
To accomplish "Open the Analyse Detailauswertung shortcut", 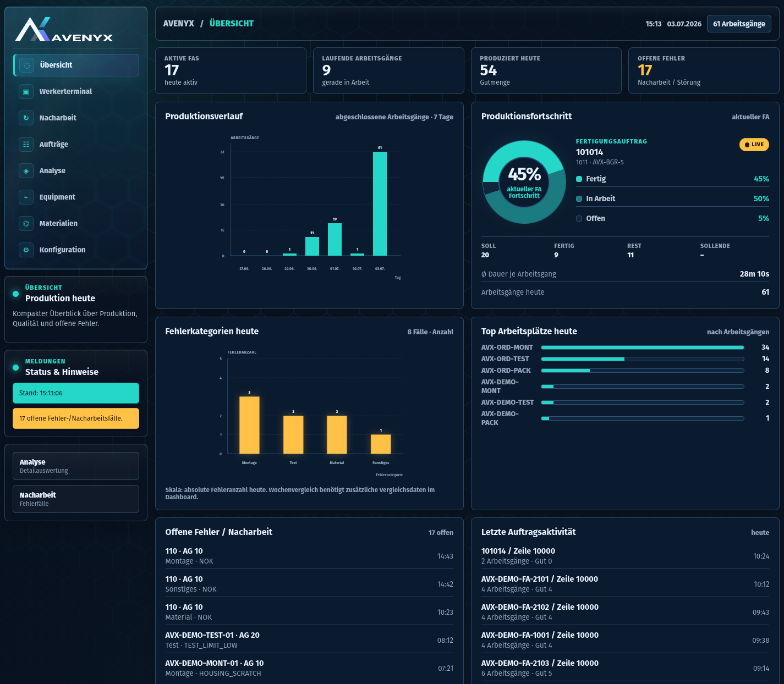I will pyautogui.click(x=76, y=466).
